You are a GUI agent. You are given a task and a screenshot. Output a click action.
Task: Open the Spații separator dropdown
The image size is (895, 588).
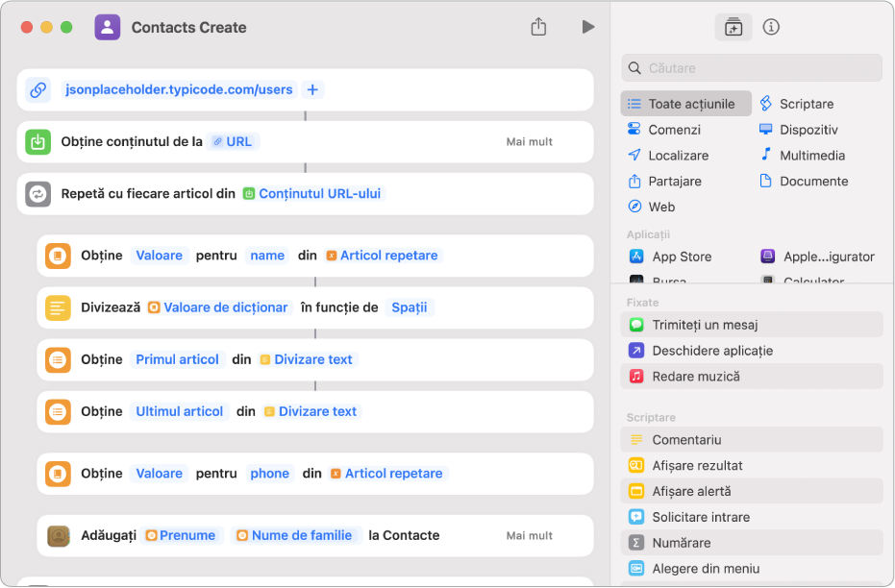410,307
